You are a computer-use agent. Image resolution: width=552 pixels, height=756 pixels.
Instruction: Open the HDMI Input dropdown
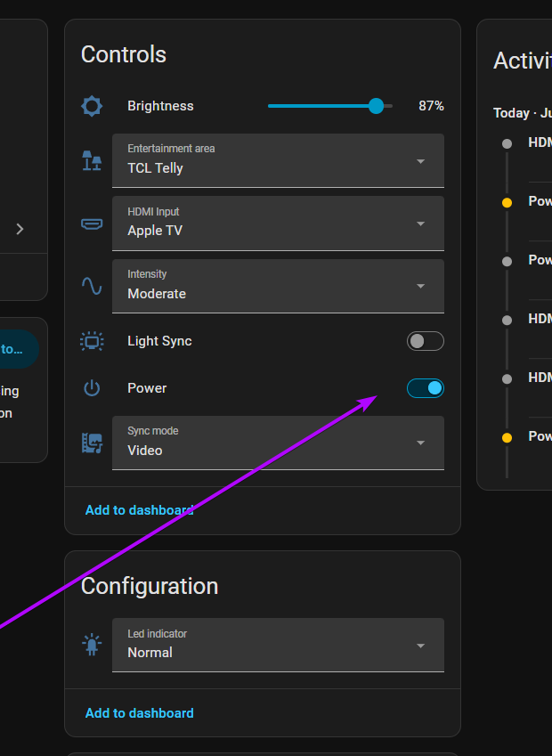278,224
